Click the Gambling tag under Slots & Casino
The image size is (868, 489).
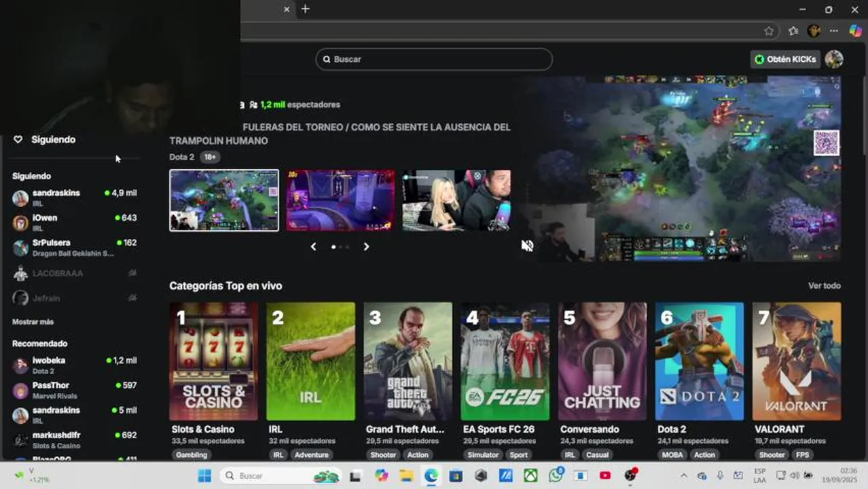192,455
